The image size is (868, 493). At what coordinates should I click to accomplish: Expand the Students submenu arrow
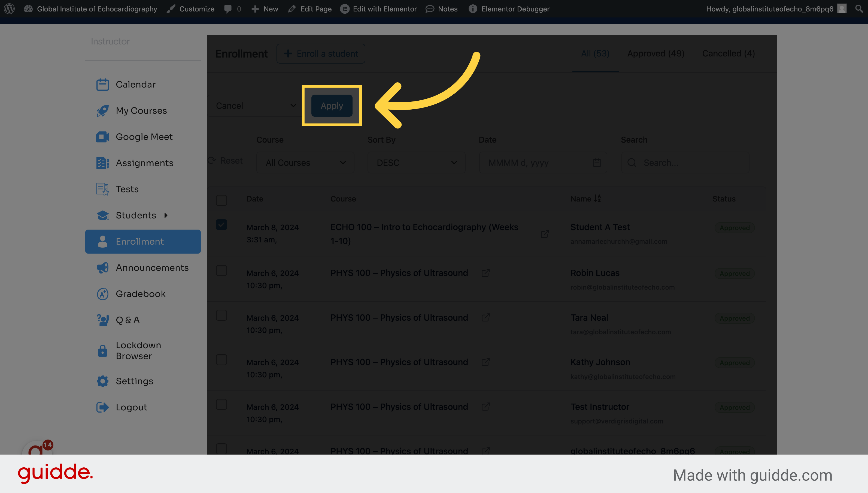pos(166,215)
